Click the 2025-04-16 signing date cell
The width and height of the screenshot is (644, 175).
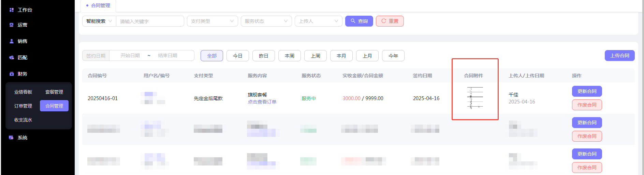pyautogui.click(x=426, y=98)
